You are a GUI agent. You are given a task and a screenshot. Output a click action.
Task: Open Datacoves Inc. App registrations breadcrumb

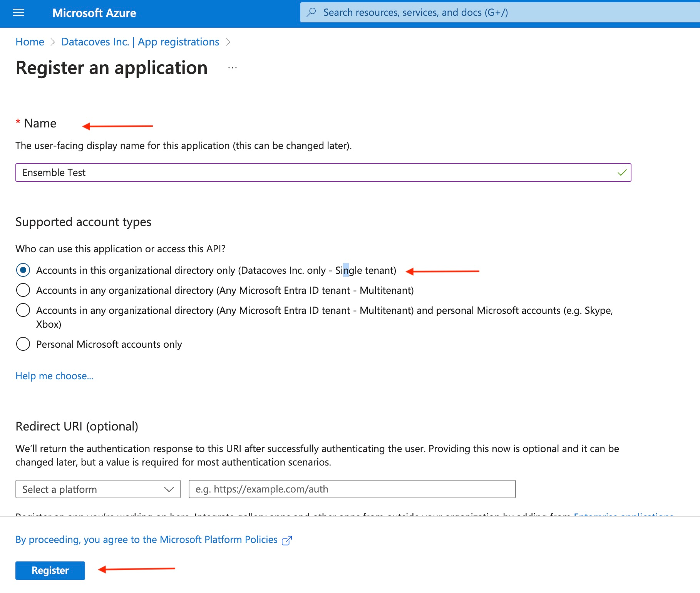[x=140, y=42]
